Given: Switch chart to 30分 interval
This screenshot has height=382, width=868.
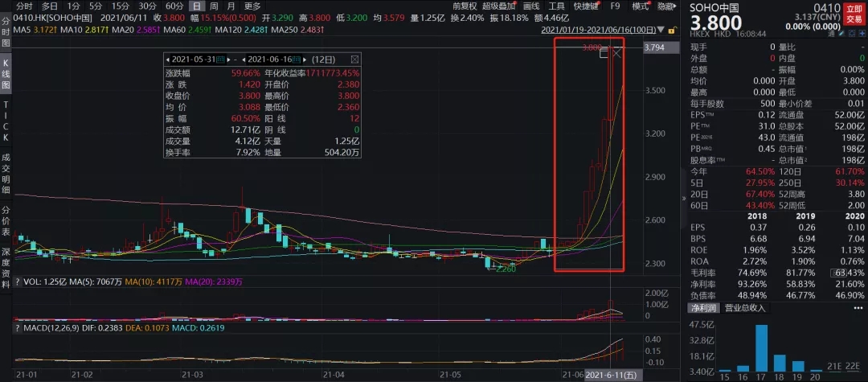Looking at the screenshot, I should tap(147, 6).
